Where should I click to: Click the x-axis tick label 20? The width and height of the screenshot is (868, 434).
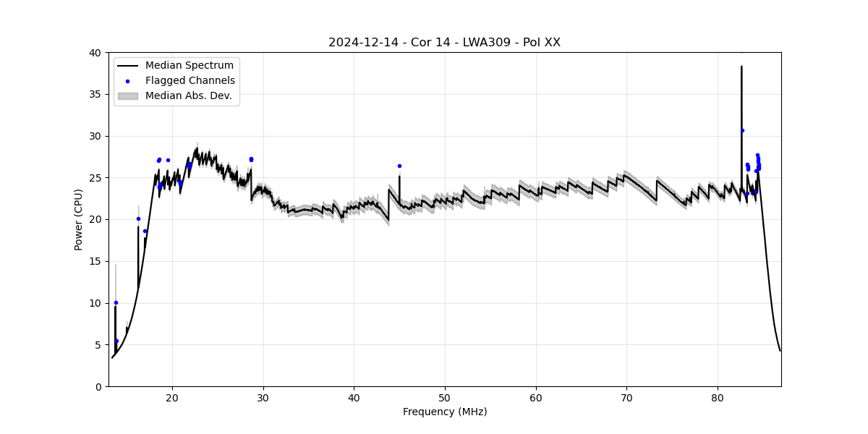coord(172,397)
